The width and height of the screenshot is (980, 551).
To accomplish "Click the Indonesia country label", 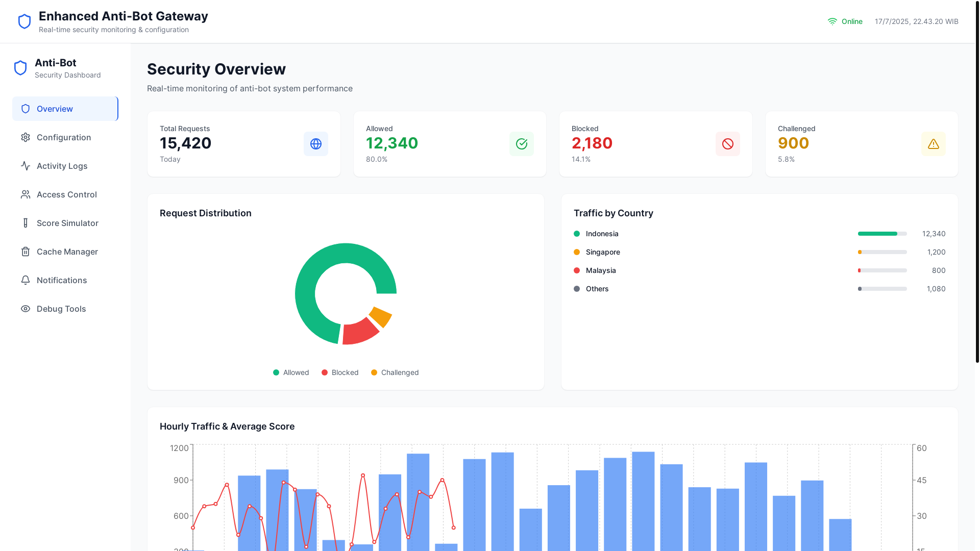I will (x=602, y=234).
